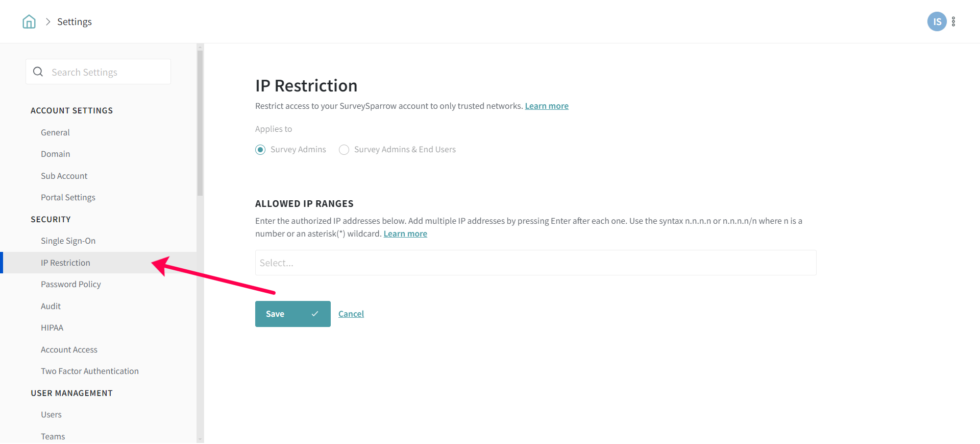This screenshot has height=444, width=980.
Task: Focus the Search Settings input
Action: (107, 72)
